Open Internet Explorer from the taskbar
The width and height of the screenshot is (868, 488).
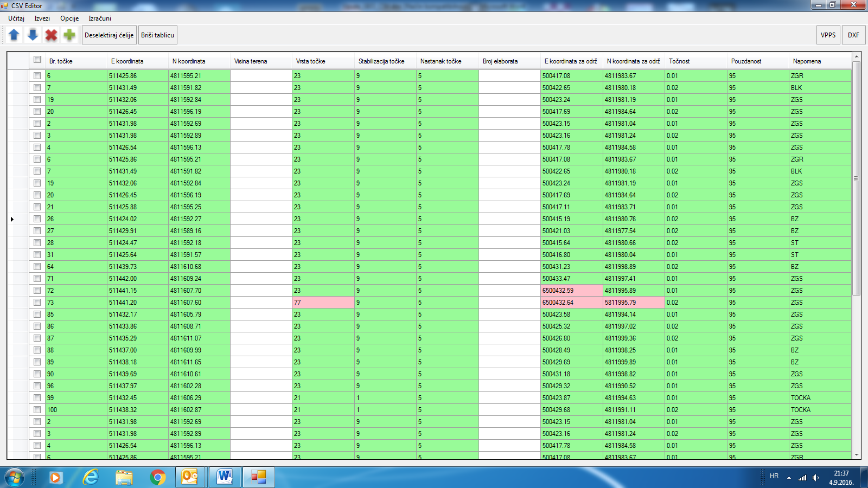pyautogui.click(x=90, y=477)
